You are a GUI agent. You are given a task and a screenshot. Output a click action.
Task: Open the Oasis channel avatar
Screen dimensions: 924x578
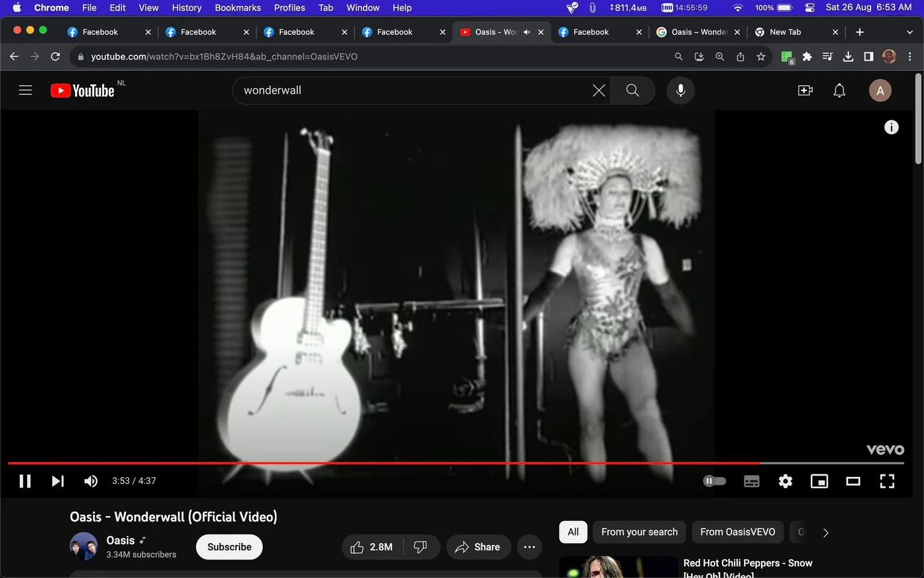[84, 547]
